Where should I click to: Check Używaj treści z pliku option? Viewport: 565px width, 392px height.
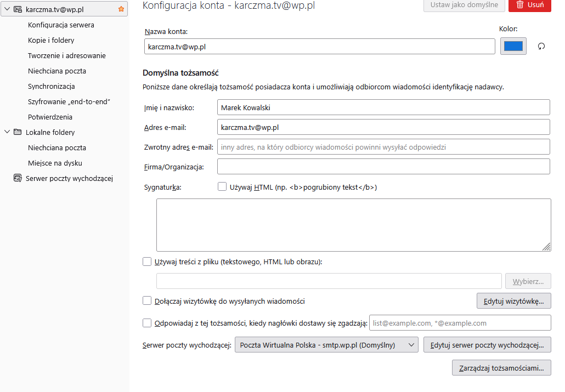(147, 262)
